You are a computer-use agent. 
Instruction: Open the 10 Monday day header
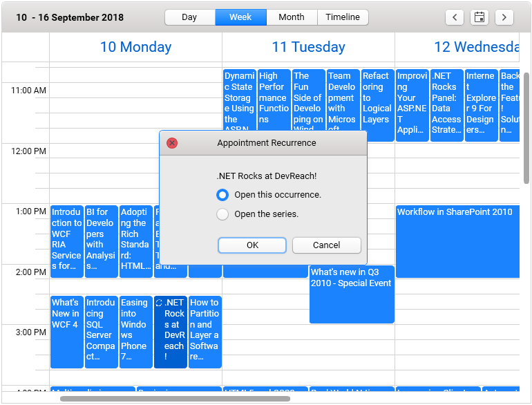pyautogui.click(x=135, y=47)
